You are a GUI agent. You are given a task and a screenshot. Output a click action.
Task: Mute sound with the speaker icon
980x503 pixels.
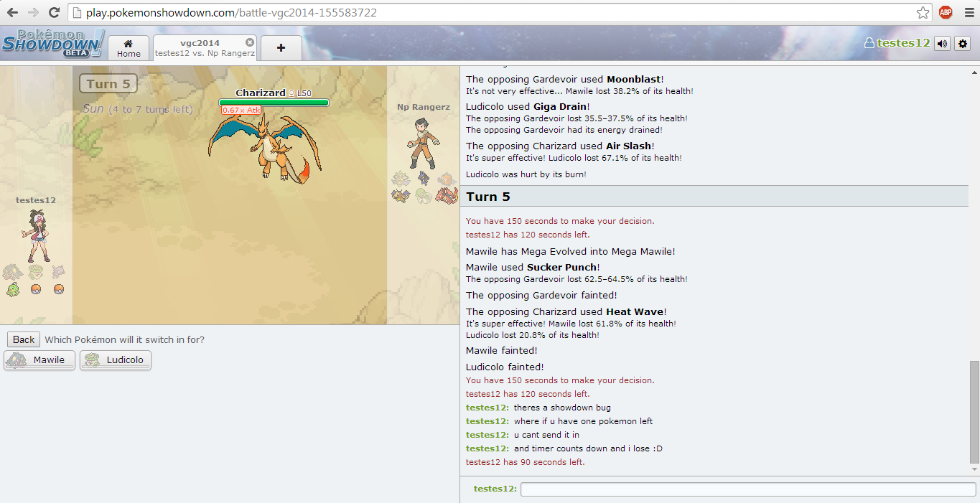(x=943, y=44)
